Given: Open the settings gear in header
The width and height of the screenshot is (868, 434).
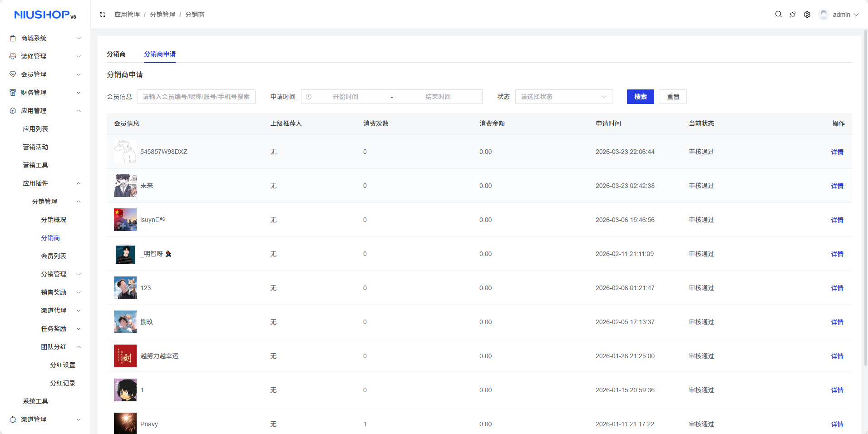Looking at the screenshot, I should 807,15.
